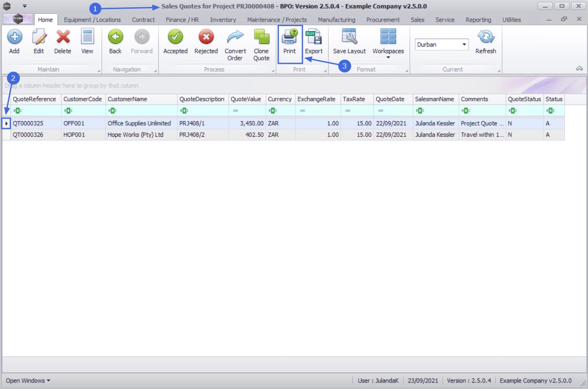
Task: Sort by QuoteDate column header
Action: click(393, 99)
